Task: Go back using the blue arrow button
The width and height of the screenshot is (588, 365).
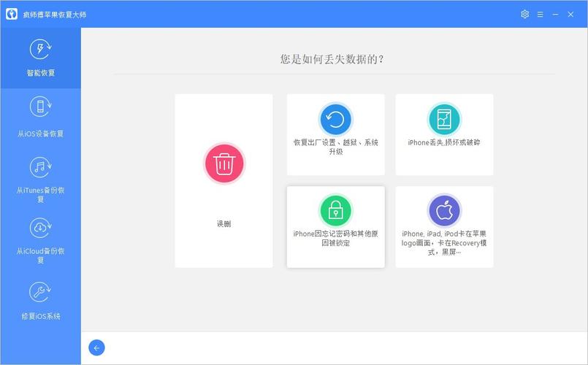Action: tap(96, 347)
